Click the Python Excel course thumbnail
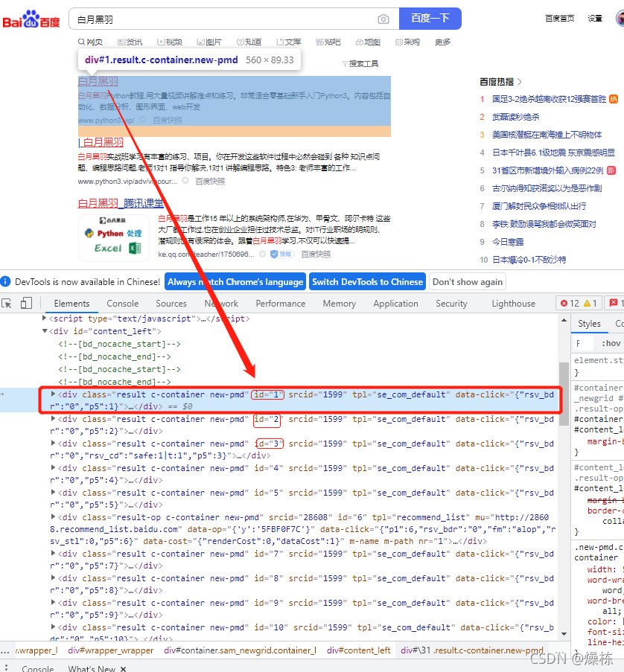This screenshot has width=624, height=672. (x=114, y=237)
